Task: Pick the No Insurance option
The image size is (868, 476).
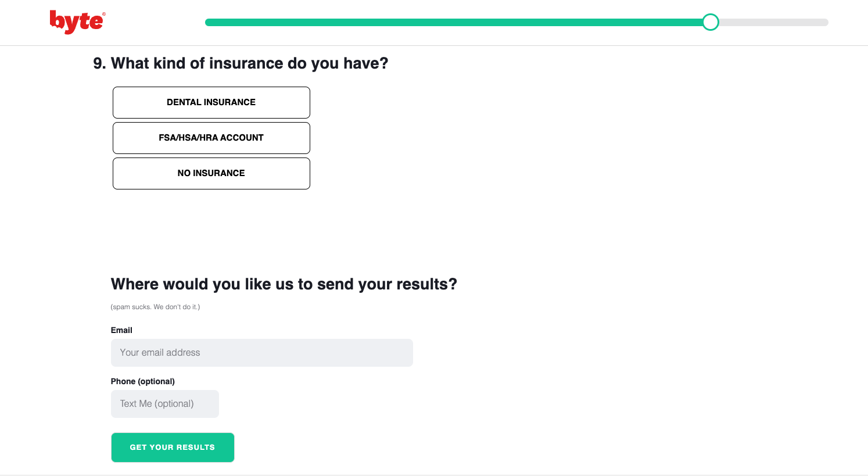Action: [x=211, y=173]
